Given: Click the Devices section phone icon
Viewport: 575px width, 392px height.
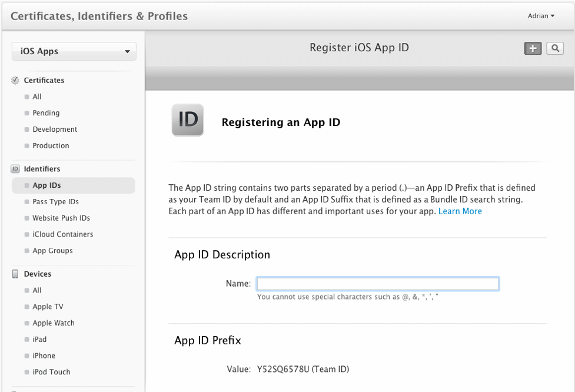Looking at the screenshot, I should (15, 274).
